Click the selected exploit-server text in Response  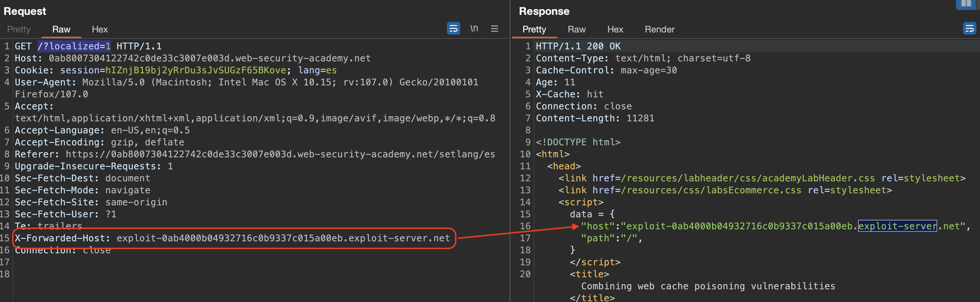point(897,226)
